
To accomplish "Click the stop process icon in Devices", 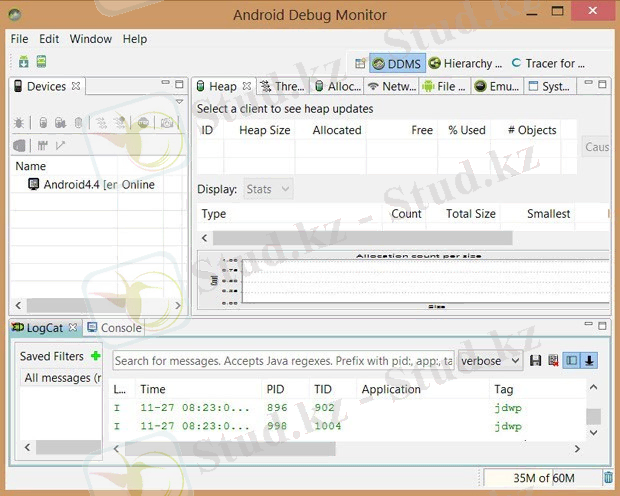I will coord(144,123).
